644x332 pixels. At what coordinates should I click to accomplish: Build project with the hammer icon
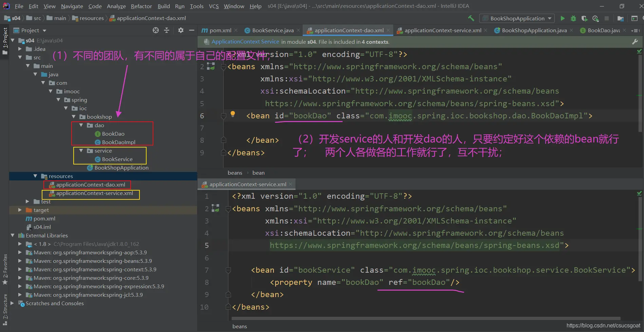coord(471,18)
